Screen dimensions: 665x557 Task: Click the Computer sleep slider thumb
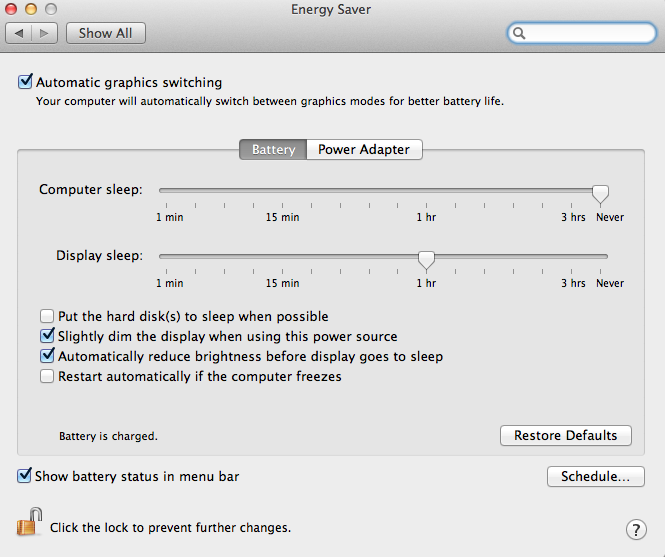pyautogui.click(x=601, y=194)
